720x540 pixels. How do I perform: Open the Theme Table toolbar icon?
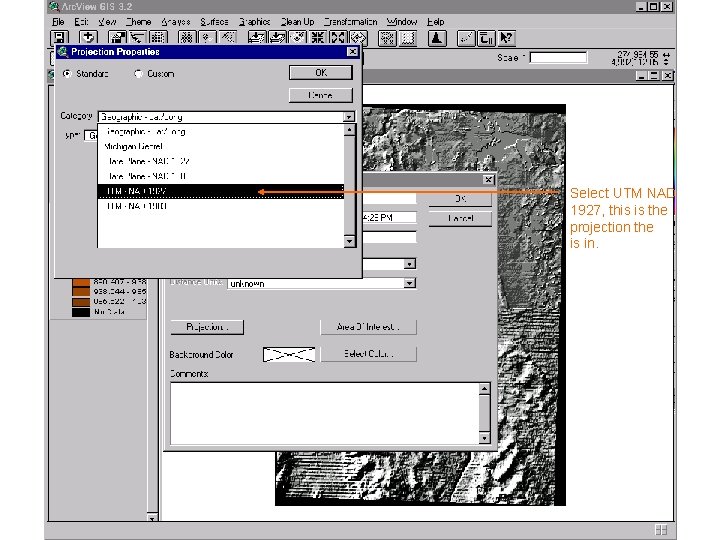click(x=158, y=38)
